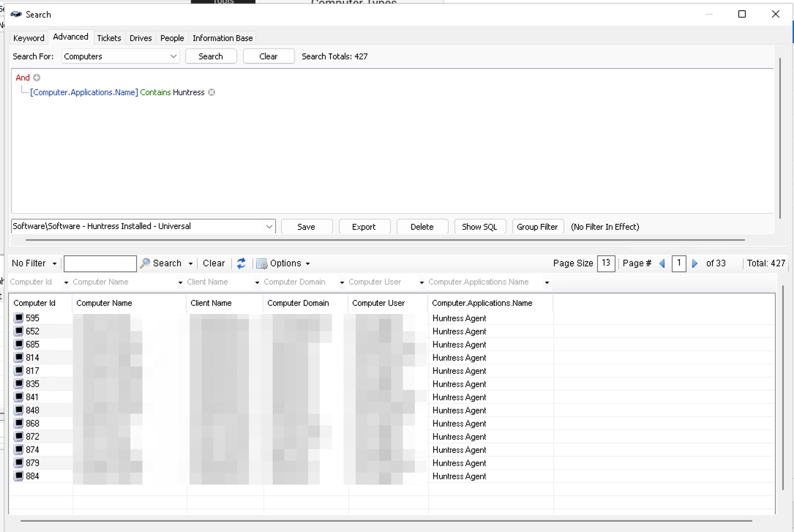This screenshot has height=532, width=794.
Task: Click Clear in the results toolbar
Action: [214, 263]
